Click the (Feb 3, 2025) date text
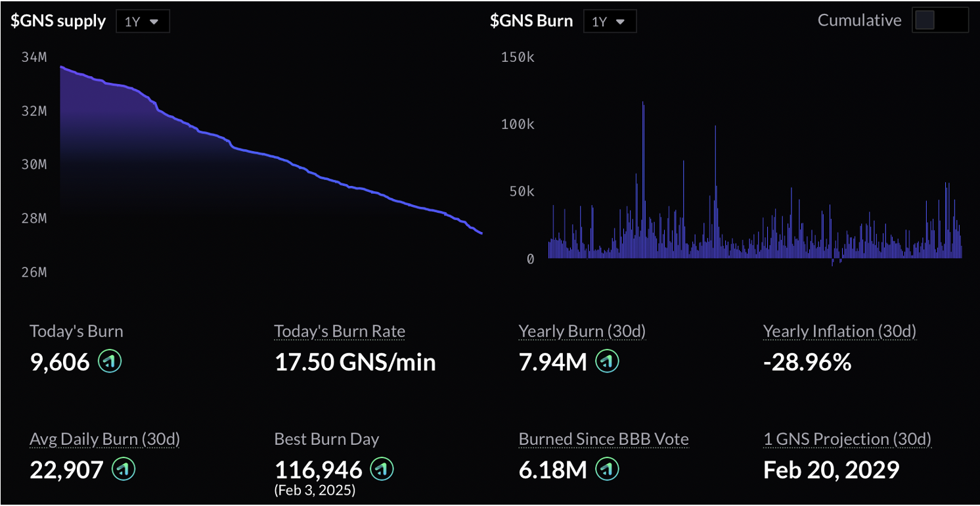Viewport: 980px width, 506px height. [x=315, y=490]
